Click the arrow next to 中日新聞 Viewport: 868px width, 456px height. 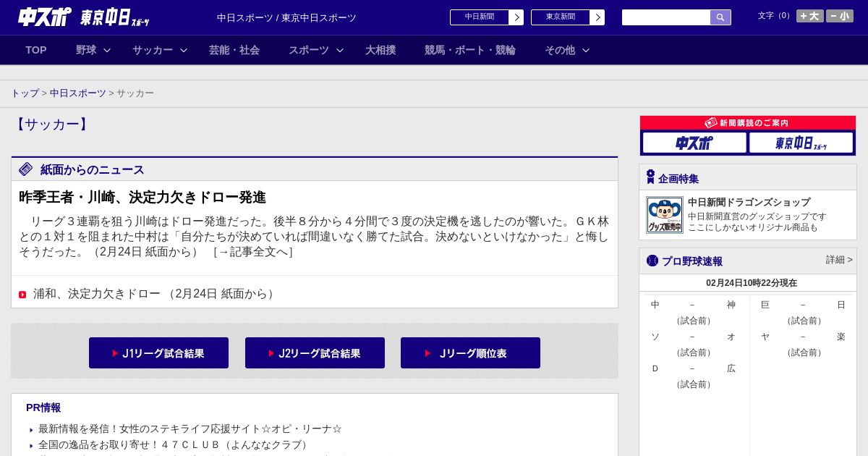pyautogui.click(x=516, y=17)
